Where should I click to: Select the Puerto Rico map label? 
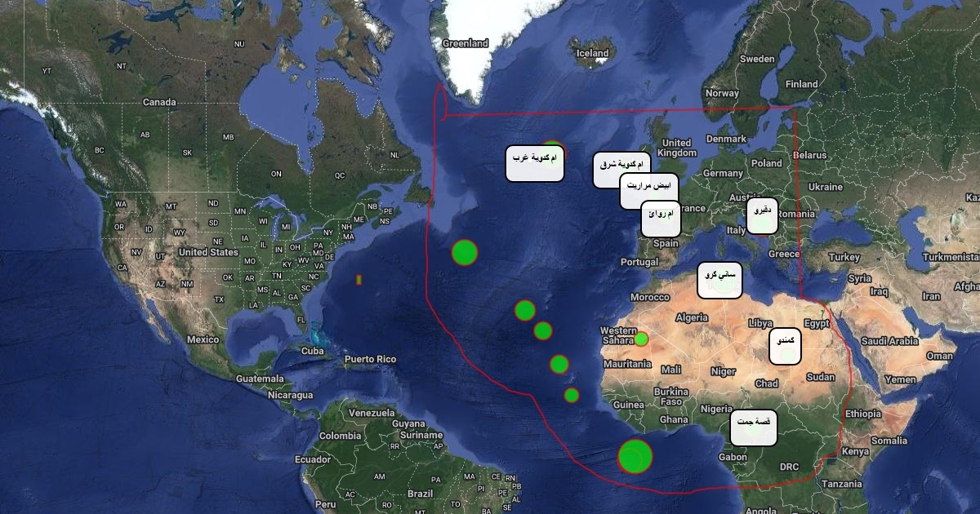pyautogui.click(x=369, y=359)
